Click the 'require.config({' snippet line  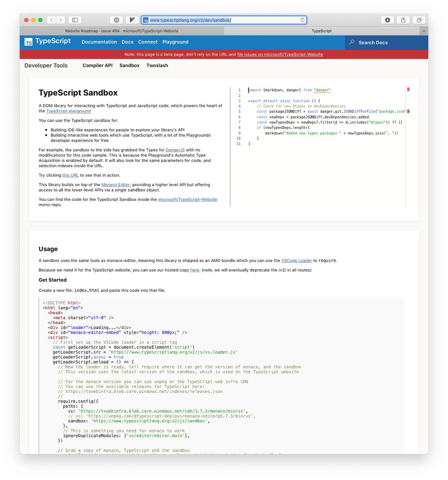pyautogui.click(x=78, y=401)
